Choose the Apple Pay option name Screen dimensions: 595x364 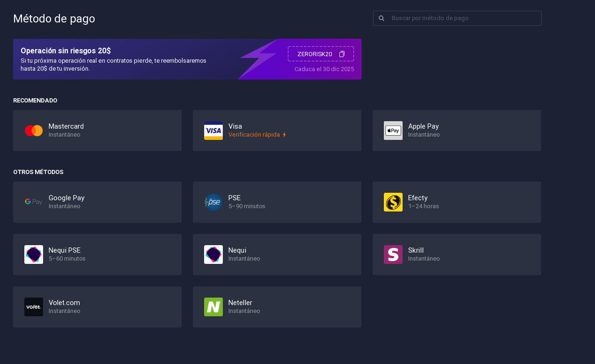point(423,126)
